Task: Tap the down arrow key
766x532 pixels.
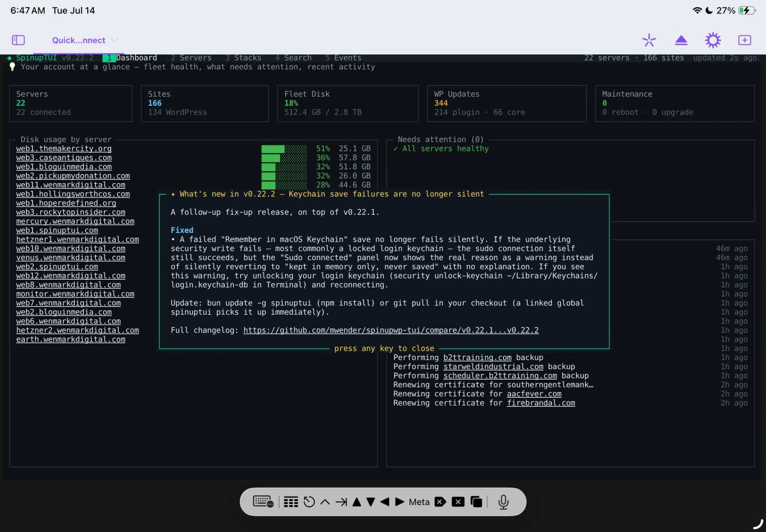Action: coord(371,502)
